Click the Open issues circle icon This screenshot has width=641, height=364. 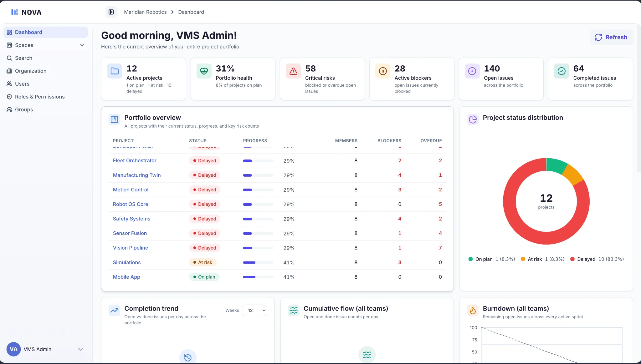pyautogui.click(x=472, y=71)
